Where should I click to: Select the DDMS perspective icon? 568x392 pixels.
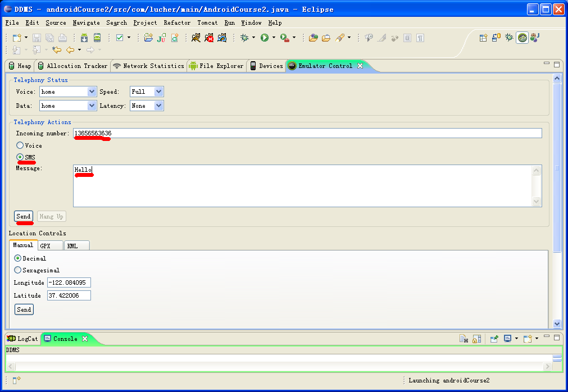pyautogui.click(x=522, y=37)
